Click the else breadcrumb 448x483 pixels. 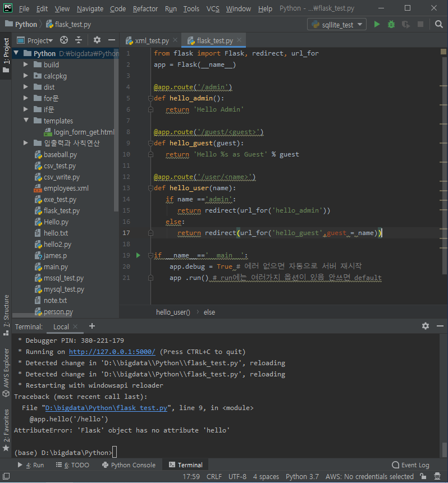[x=209, y=312]
